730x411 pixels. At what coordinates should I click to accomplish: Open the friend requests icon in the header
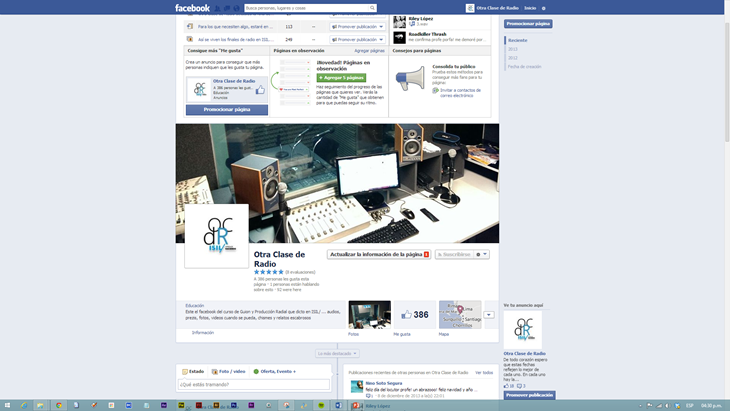217,8
